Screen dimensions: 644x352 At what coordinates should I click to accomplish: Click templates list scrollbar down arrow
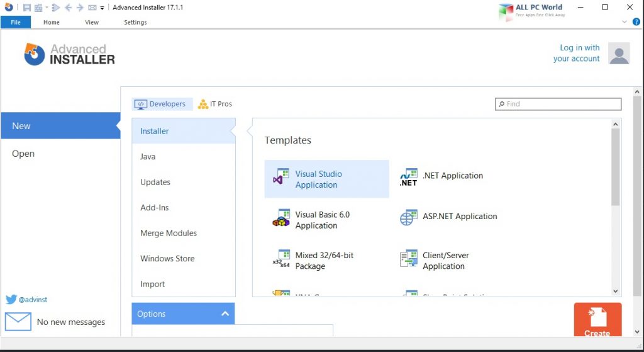coord(615,291)
